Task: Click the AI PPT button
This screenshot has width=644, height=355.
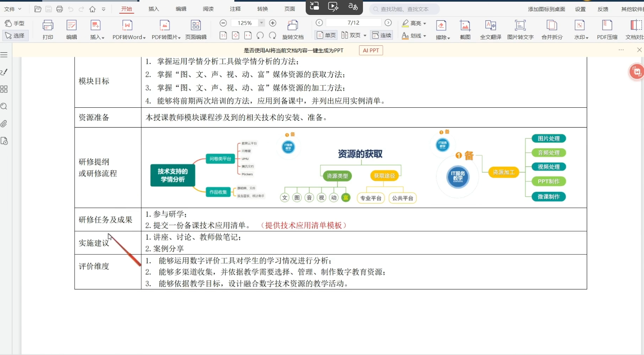Action: click(x=371, y=51)
